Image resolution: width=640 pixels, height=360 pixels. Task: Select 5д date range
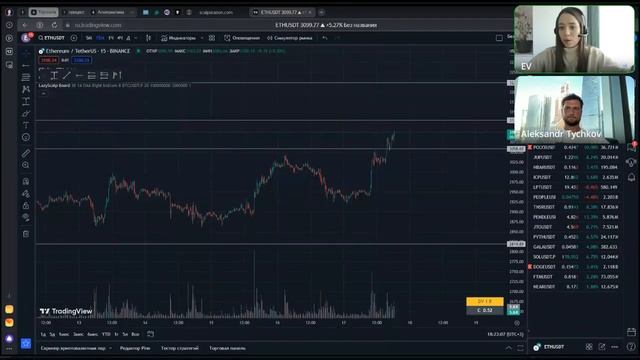pyautogui.click(x=52, y=334)
